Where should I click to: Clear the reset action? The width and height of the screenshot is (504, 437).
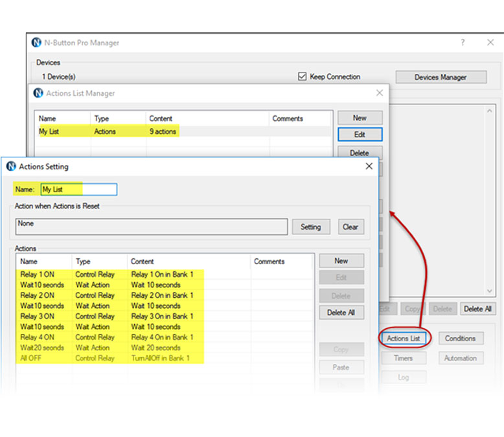point(350,227)
